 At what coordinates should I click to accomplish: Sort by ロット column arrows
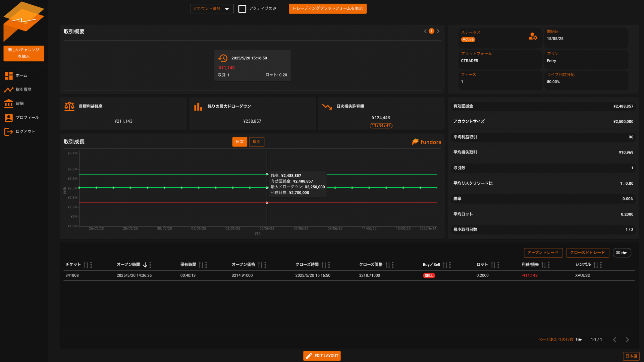point(493,265)
